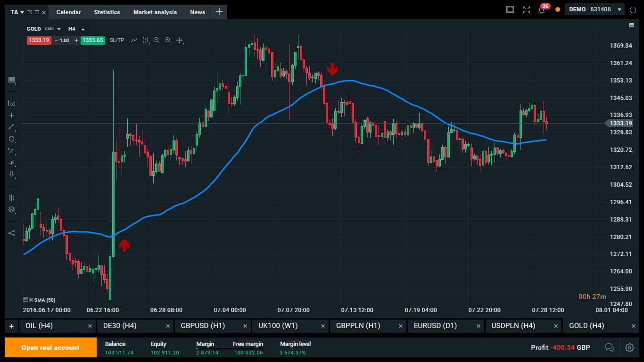This screenshot has height=362, width=644.
Task: Remove the SMA [50] indicator
Action: tap(31, 300)
